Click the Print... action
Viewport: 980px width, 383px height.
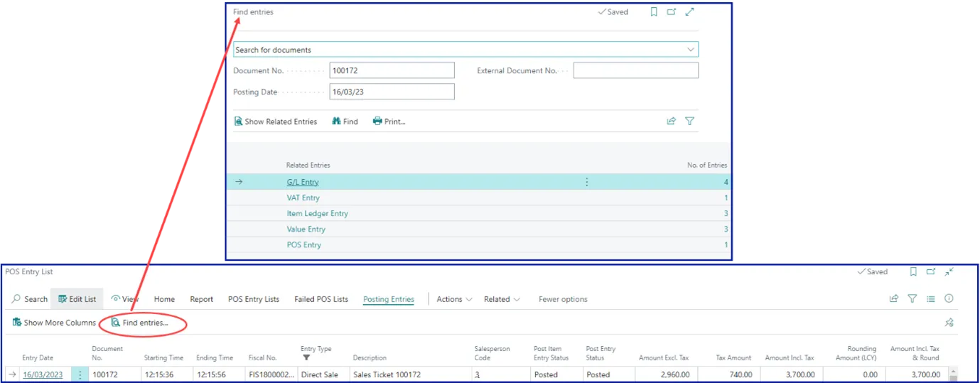(389, 122)
